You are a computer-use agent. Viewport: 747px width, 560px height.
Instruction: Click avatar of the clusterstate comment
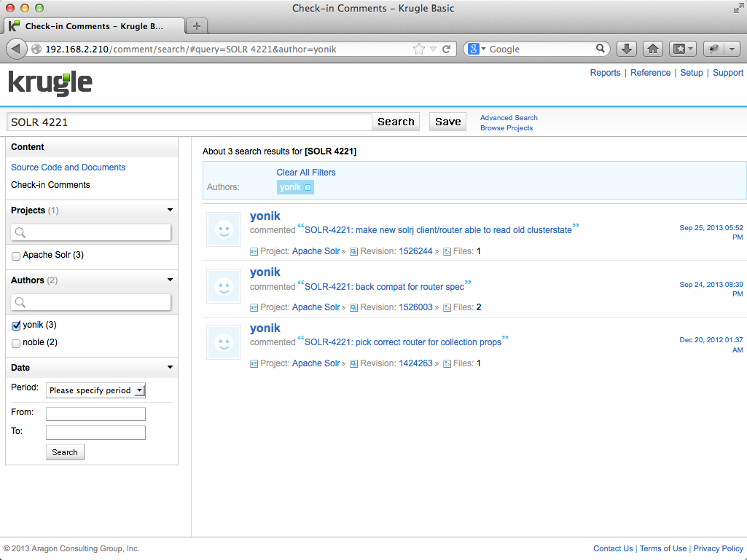[224, 229]
